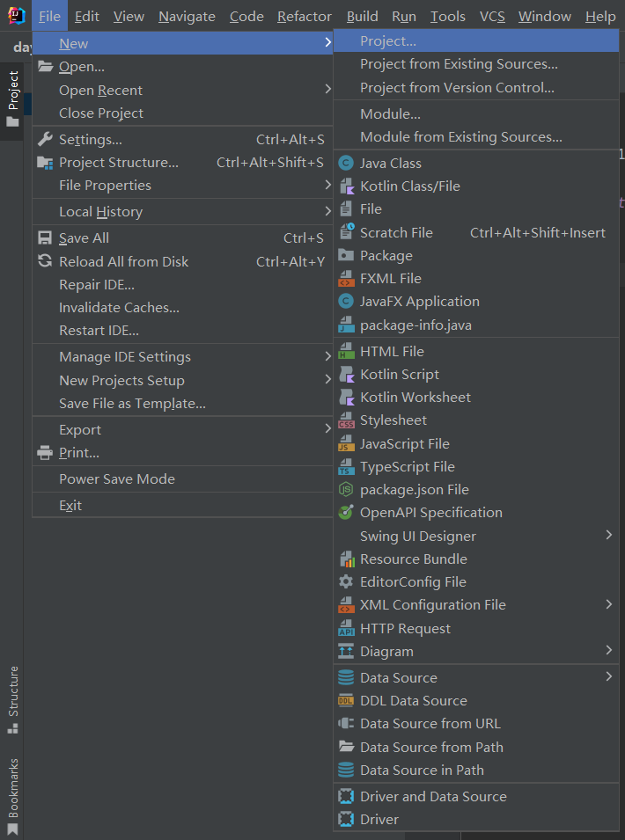Open the Structure tool window tab
This screenshot has height=840, width=625.
pos(13,699)
